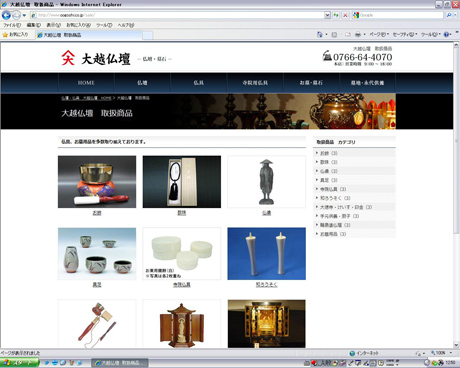The height and width of the screenshot is (368, 460).
Task: Click the 和ろうそく category in the sidebar
Action: 354,198
